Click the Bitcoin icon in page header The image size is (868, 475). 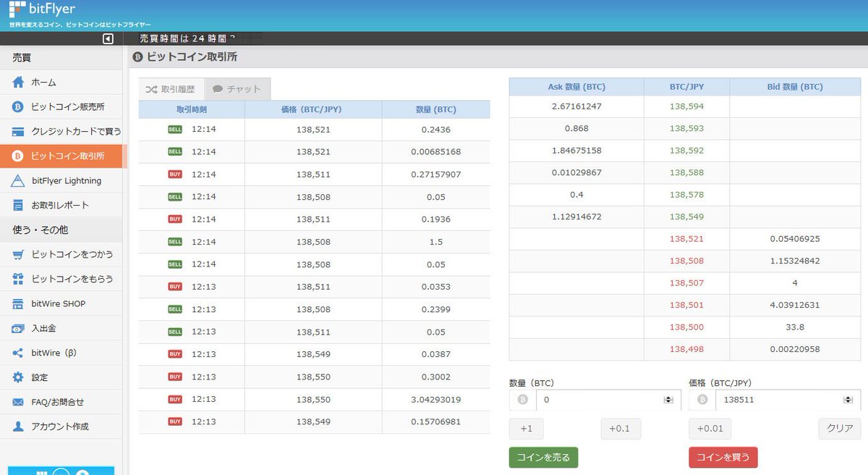[x=138, y=56]
